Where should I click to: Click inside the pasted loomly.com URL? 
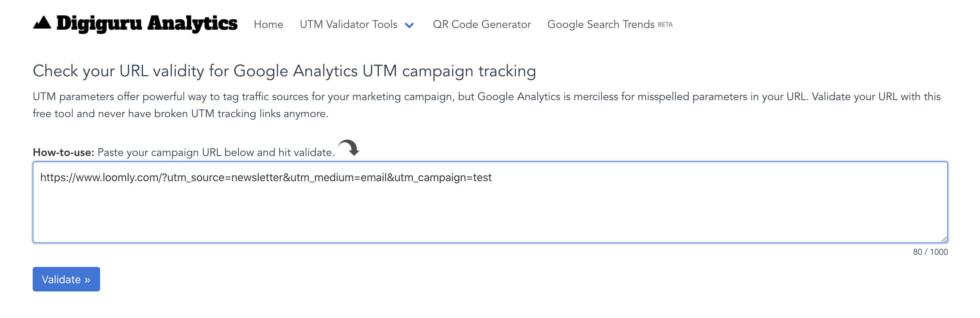(x=266, y=177)
